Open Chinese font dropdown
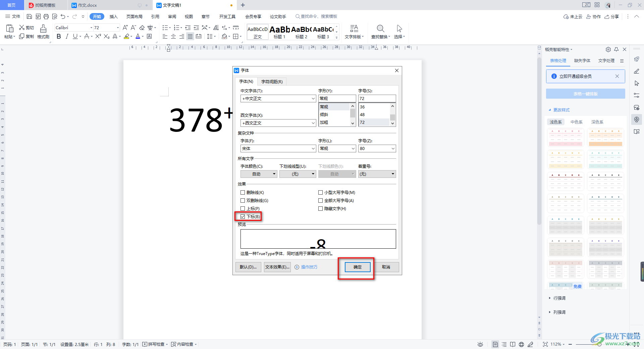Viewport: 644px width, 349px height. tap(313, 99)
